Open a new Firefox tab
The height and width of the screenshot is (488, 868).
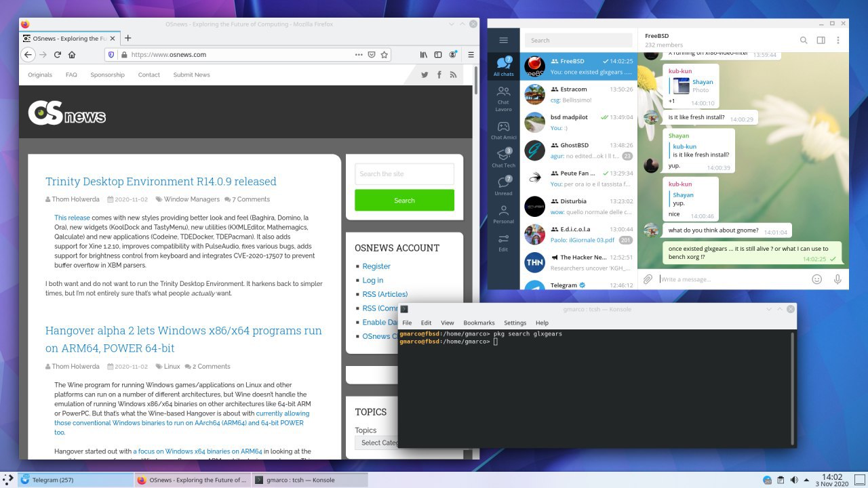click(x=127, y=38)
